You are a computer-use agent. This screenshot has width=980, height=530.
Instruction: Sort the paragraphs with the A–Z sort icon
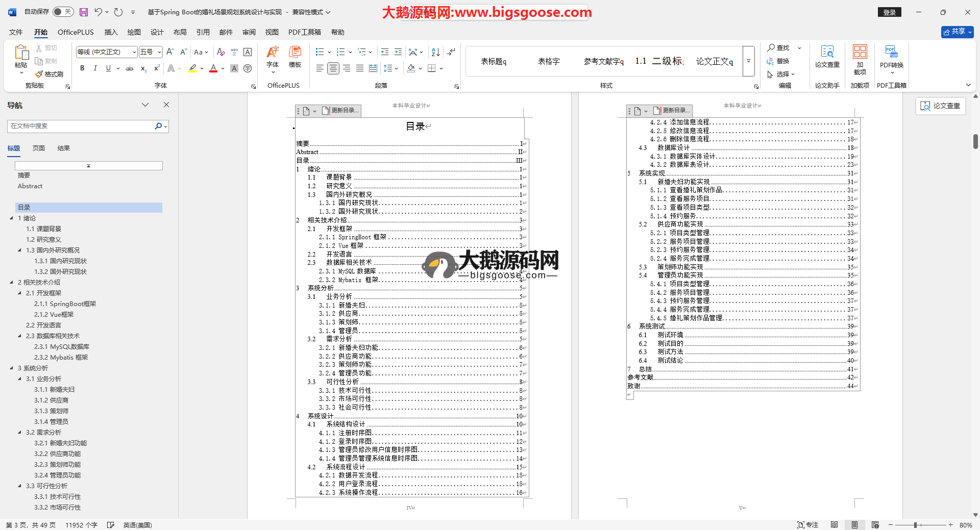pos(435,52)
